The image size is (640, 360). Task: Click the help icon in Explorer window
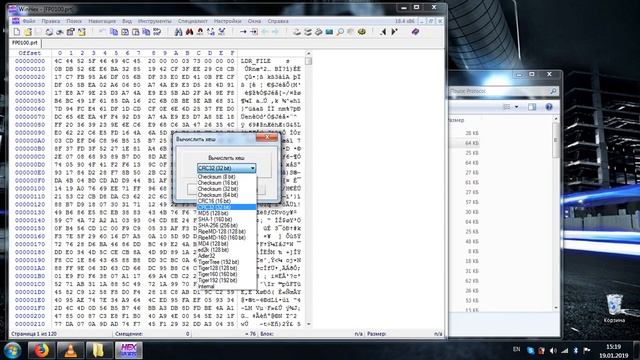coord(549,107)
